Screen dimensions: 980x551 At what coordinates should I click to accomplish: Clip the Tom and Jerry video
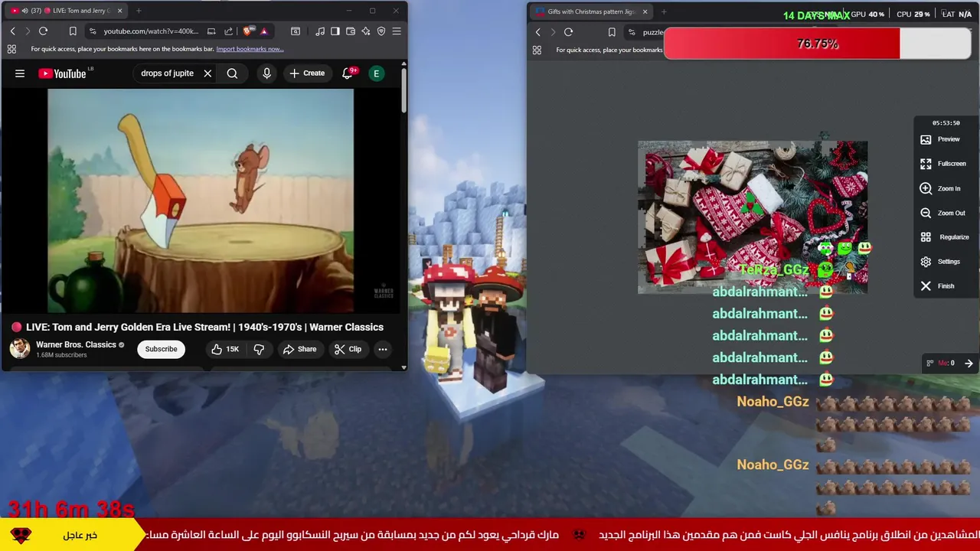(348, 349)
